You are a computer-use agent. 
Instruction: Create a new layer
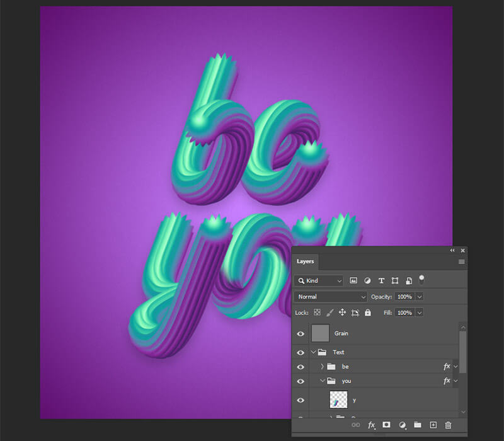(x=433, y=425)
